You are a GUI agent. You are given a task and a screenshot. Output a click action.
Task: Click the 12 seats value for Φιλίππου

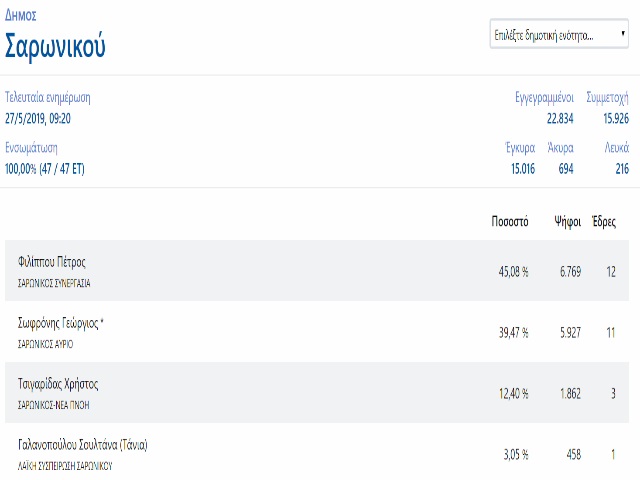[611, 271]
